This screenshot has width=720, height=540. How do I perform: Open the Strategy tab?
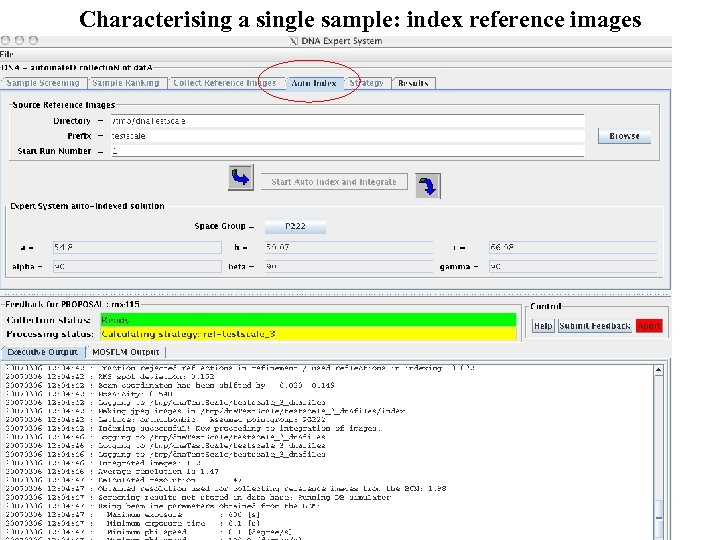pyautogui.click(x=366, y=83)
